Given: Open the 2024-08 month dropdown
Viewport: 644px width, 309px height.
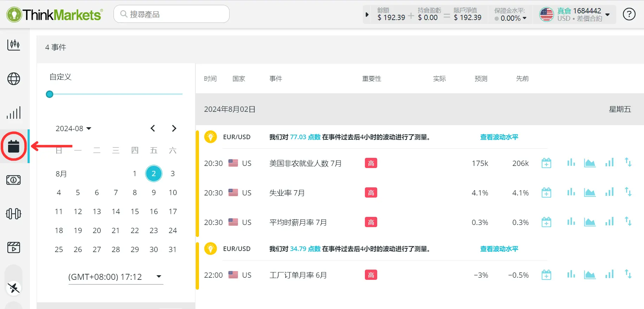Looking at the screenshot, I should tap(73, 129).
